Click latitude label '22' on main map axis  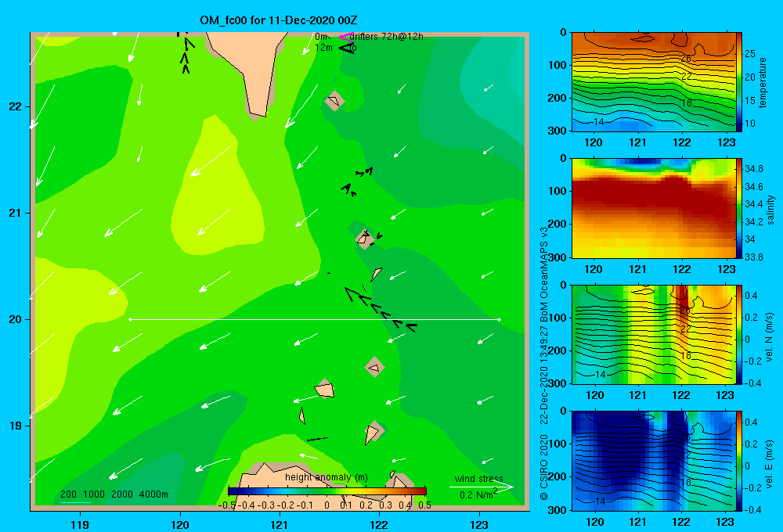coord(16,107)
